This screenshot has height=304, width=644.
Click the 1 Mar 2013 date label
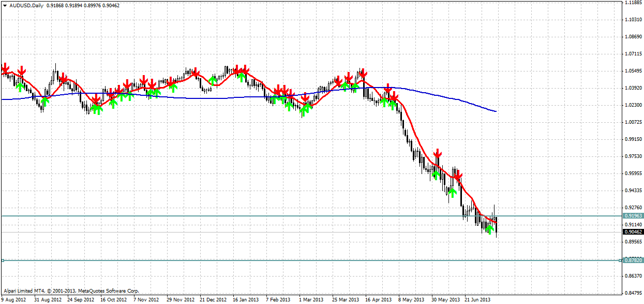[x=311, y=300]
